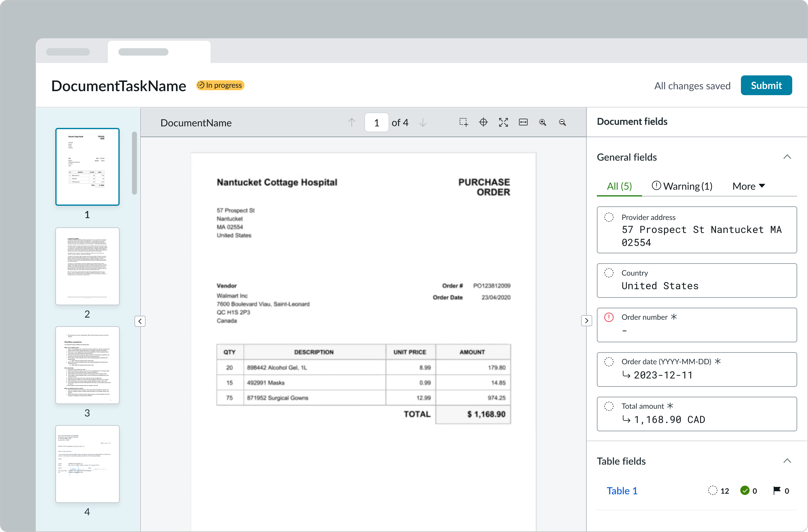Click the fit-to-width icon
The width and height of the screenshot is (808, 532).
click(x=523, y=122)
